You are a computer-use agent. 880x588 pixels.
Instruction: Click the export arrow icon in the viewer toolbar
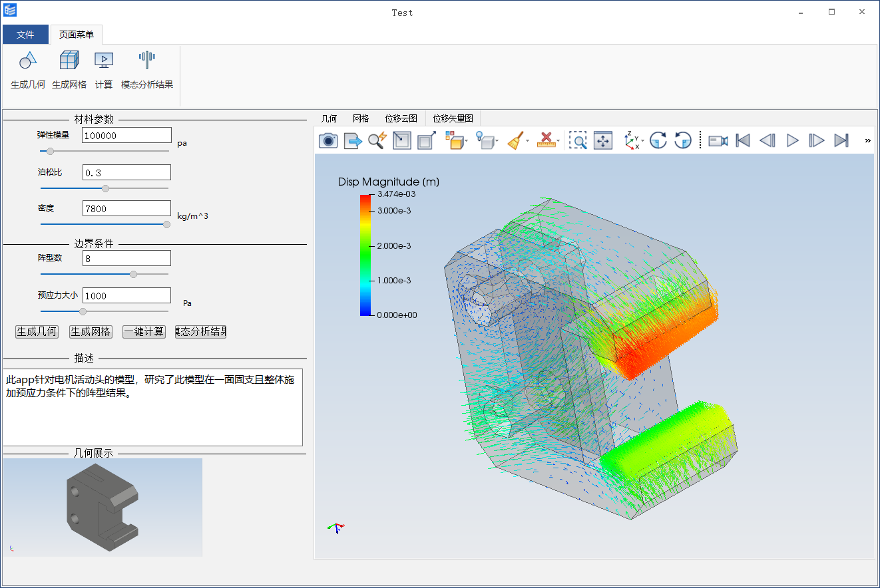pos(353,140)
